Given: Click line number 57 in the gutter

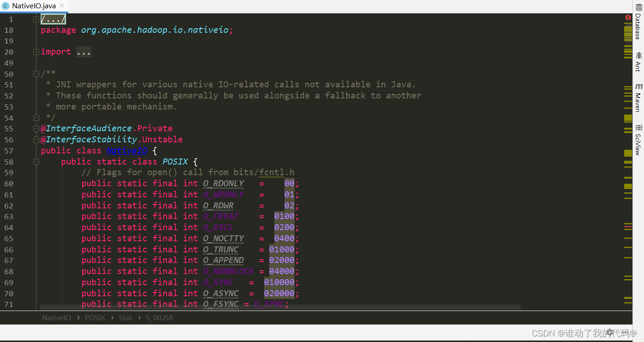Looking at the screenshot, I should point(9,151).
